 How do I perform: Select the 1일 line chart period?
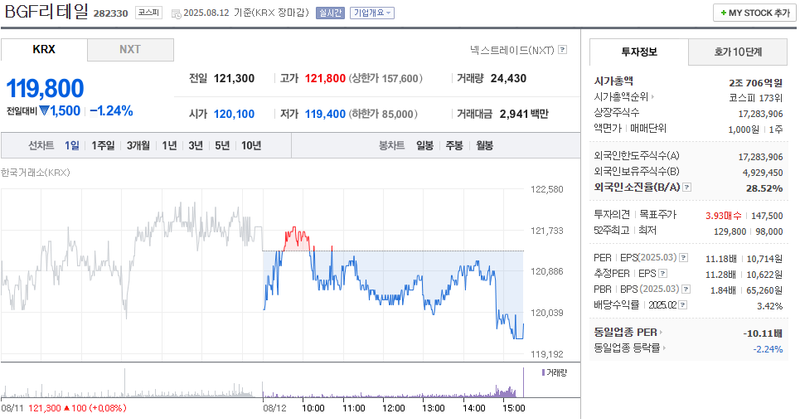[x=72, y=145]
